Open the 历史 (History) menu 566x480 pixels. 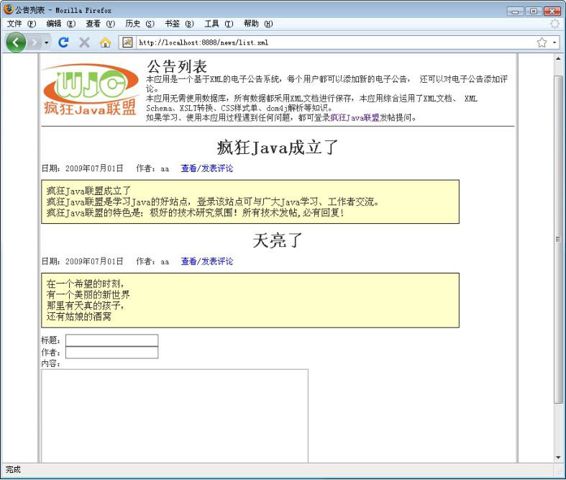[140, 24]
